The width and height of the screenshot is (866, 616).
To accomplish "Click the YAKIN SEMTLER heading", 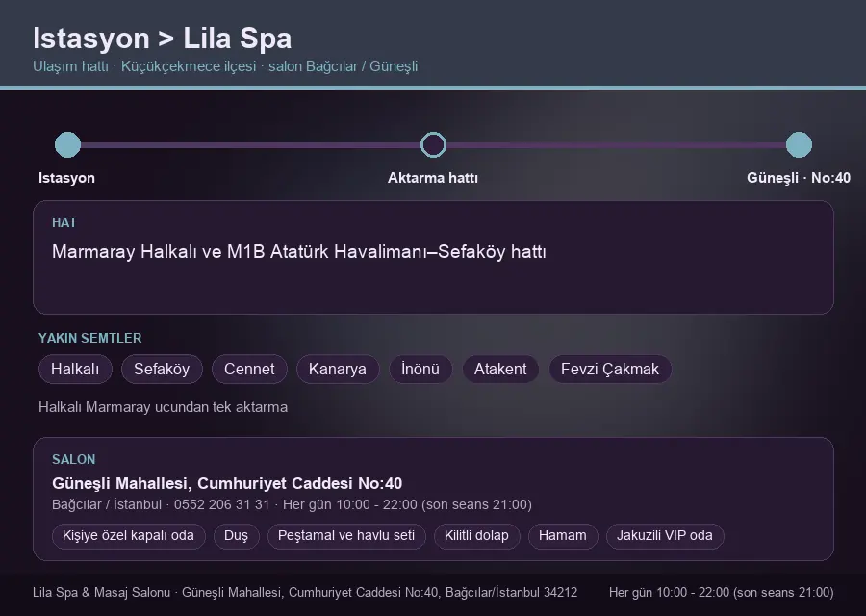I will click(x=90, y=338).
